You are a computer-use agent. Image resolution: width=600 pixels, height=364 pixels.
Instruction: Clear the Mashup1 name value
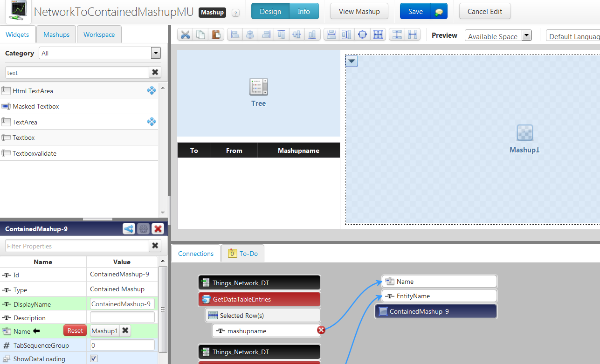[125, 330]
